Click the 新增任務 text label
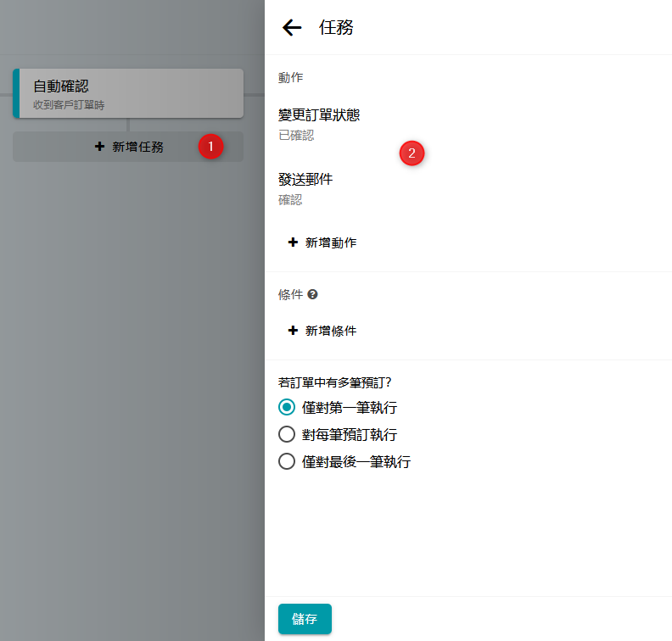The width and height of the screenshot is (672, 641). [x=138, y=147]
